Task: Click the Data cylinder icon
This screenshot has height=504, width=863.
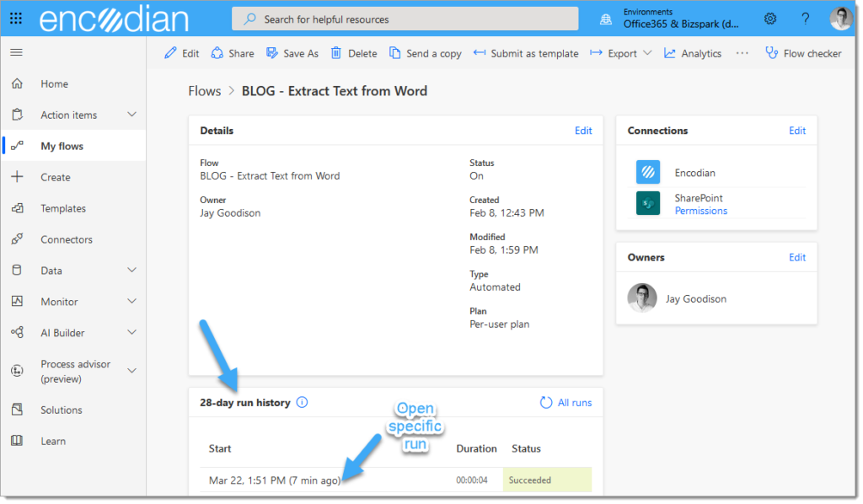Action: point(17,271)
